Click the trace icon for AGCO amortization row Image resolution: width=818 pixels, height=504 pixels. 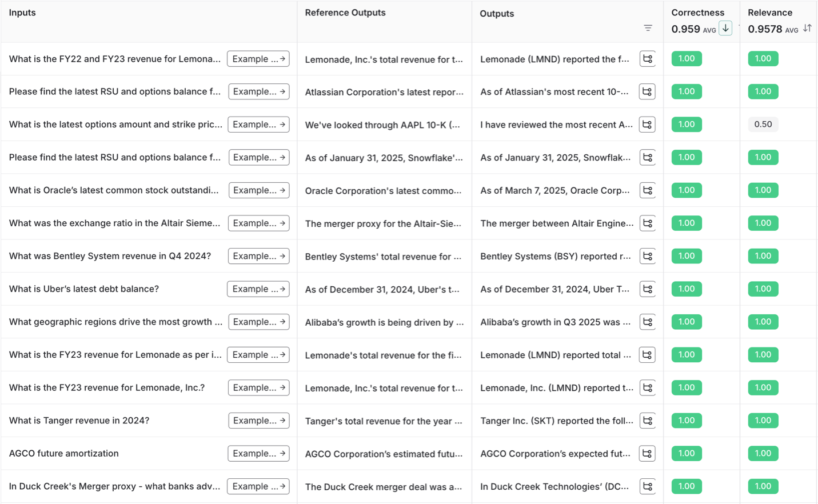[648, 454]
